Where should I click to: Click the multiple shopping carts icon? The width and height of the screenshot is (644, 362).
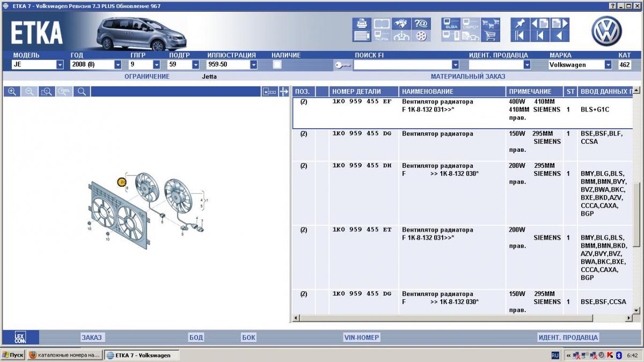point(490,24)
